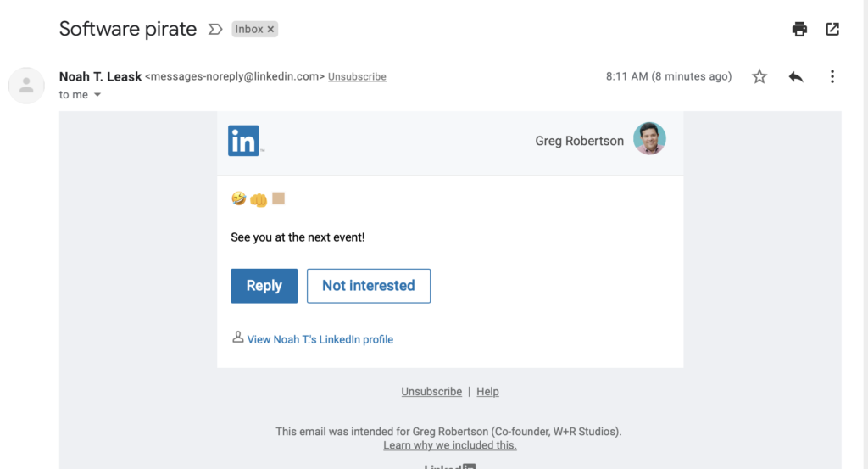Click the Not interested button

click(369, 286)
